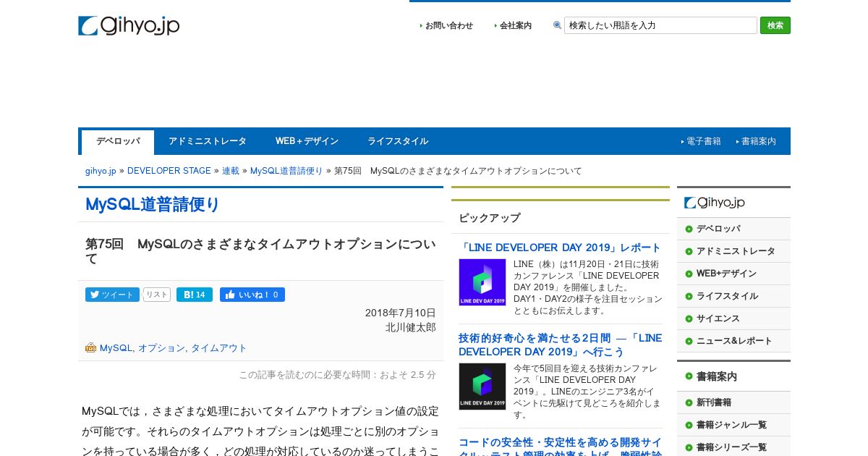Click green bullet icon beside 書籍案内 heading
The width and height of the screenshot is (868, 456).
tap(689, 376)
